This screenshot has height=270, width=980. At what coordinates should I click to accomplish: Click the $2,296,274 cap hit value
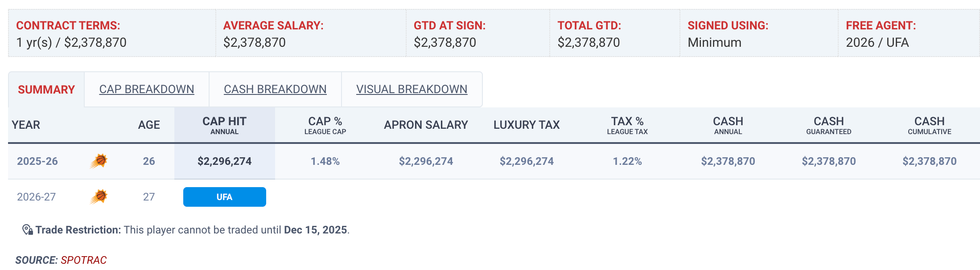point(224,161)
